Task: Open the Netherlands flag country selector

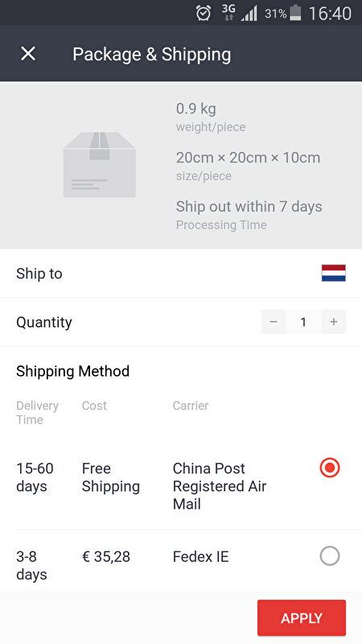Action: (333, 273)
